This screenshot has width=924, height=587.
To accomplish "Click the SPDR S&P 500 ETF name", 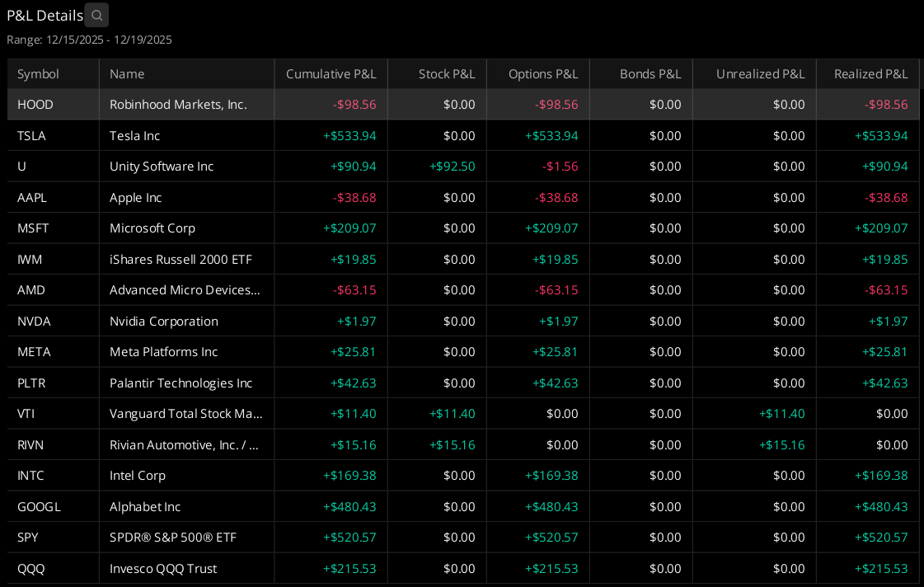I will 173,538.
